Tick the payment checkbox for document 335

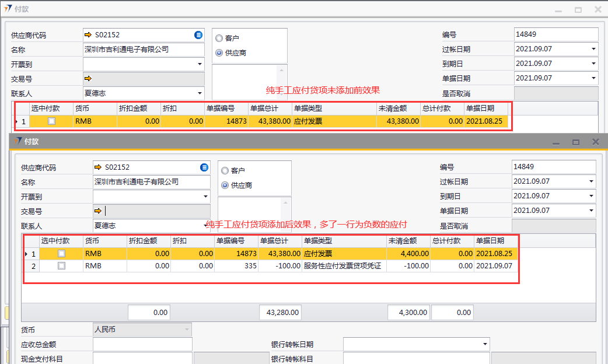[x=61, y=266]
